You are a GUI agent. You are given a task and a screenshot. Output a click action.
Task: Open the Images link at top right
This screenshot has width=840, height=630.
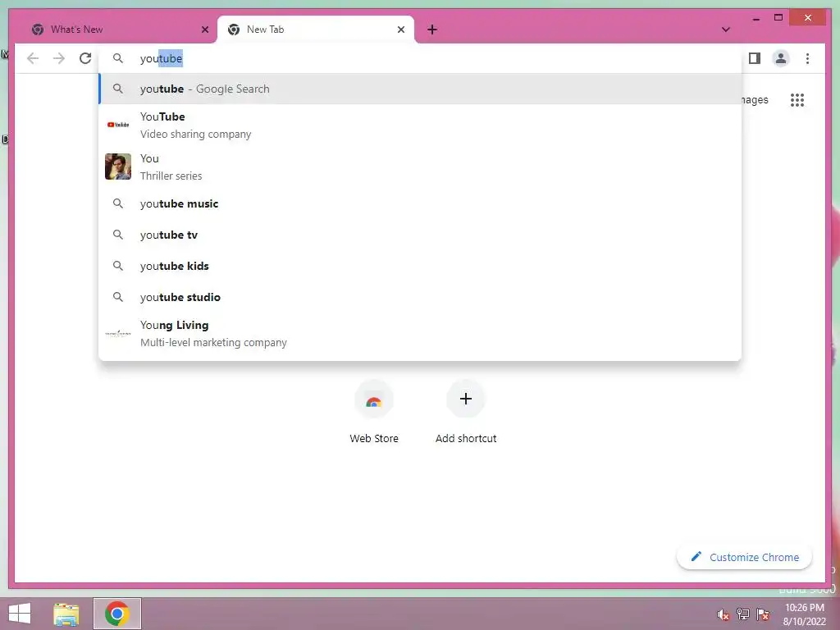[756, 100]
